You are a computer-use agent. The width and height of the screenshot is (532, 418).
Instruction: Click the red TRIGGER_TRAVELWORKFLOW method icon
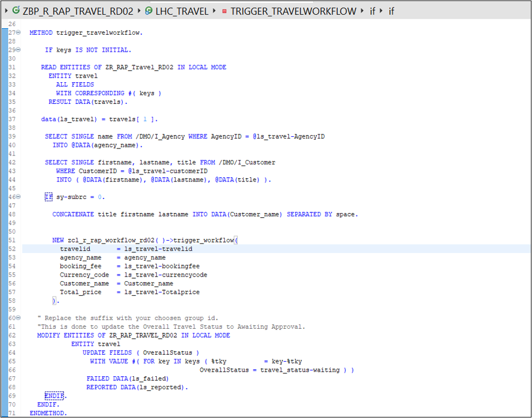[x=224, y=11]
